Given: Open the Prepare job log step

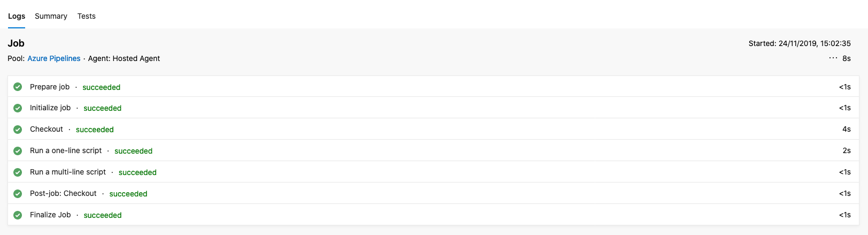Looking at the screenshot, I should [x=50, y=87].
